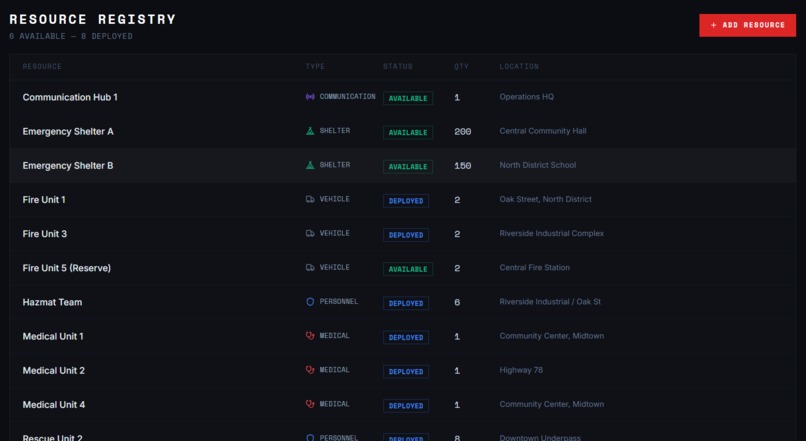The image size is (806, 441).
Task: Click the medical icon in Medical Unit 1 row
Action: pos(310,336)
